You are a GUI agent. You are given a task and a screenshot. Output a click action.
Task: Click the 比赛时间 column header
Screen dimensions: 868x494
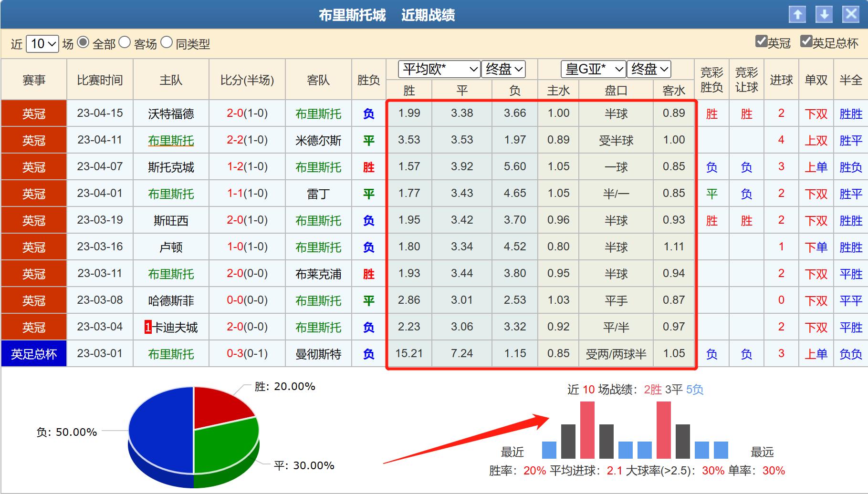coord(100,80)
